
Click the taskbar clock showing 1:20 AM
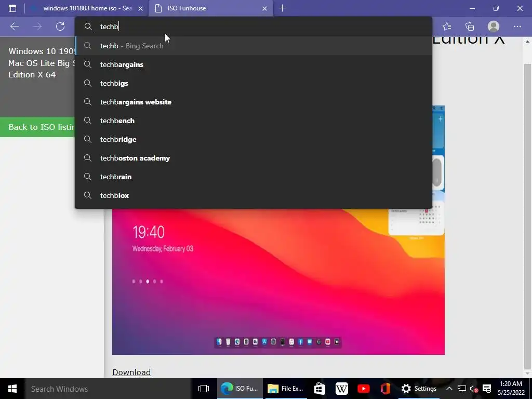511,389
